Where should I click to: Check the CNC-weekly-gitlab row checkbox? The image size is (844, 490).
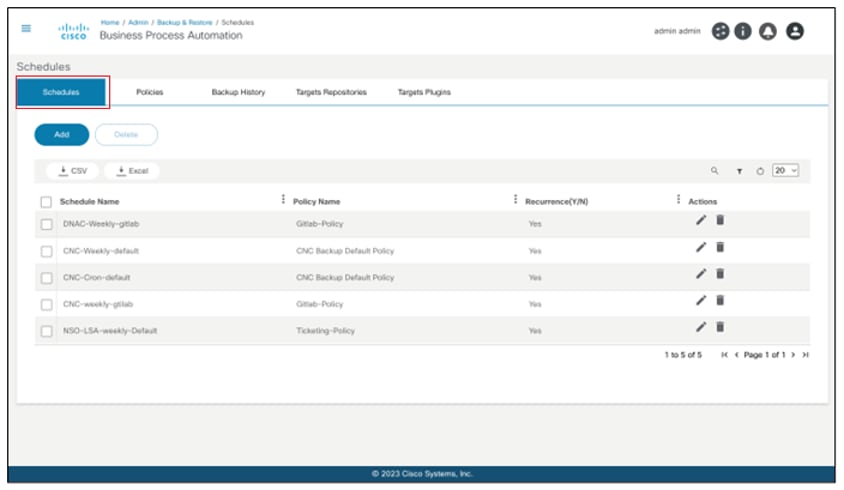[47, 305]
